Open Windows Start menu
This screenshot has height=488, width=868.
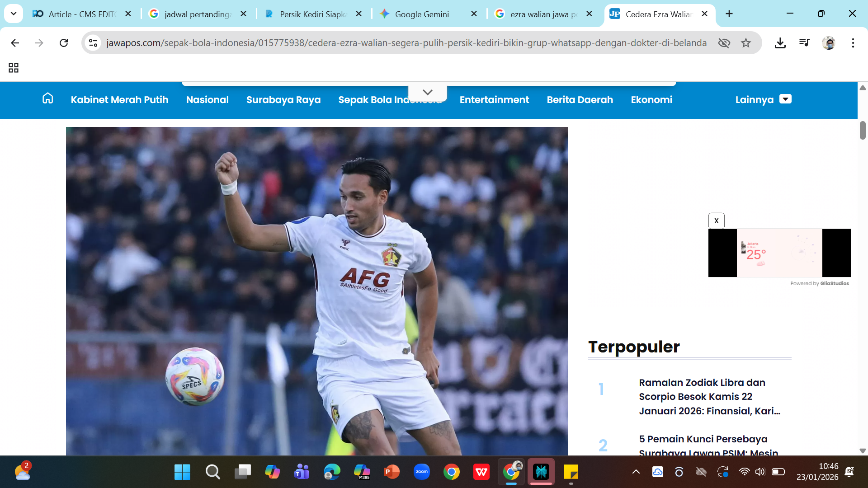[x=182, y=472]
